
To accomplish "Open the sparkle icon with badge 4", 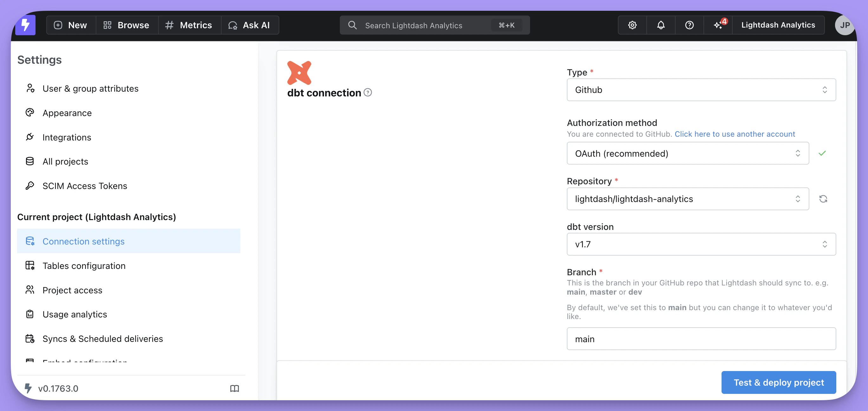I will tap(718, 25).
